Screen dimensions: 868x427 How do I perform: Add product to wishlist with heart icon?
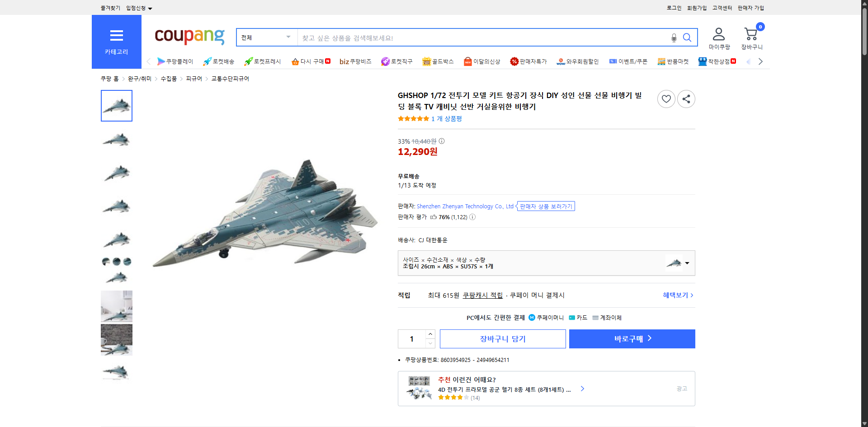pos(666,99)
